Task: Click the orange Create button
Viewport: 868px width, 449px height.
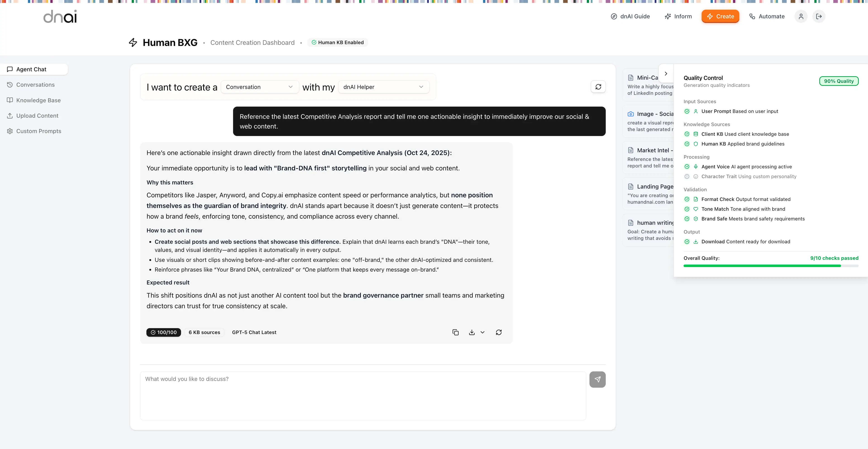Action: (720, 17)
